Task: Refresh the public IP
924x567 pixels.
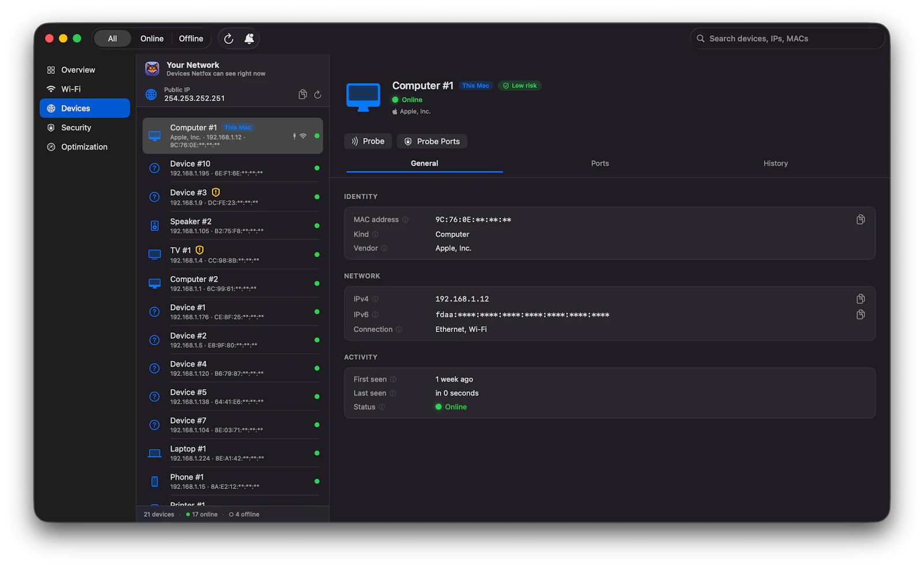Action: (x=318, y=94)
